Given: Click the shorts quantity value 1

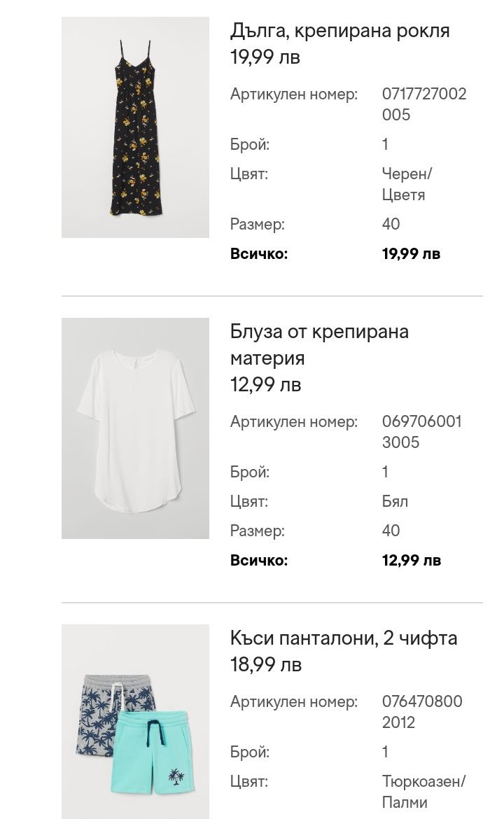Looking at the screenshot, I should pos(385,752).
